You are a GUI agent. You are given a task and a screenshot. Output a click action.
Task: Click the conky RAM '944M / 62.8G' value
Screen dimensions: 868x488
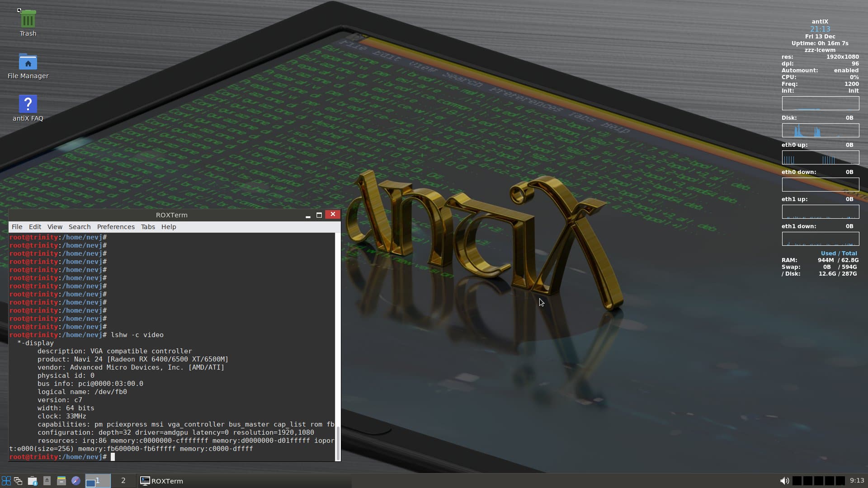(x=838, y=260)
